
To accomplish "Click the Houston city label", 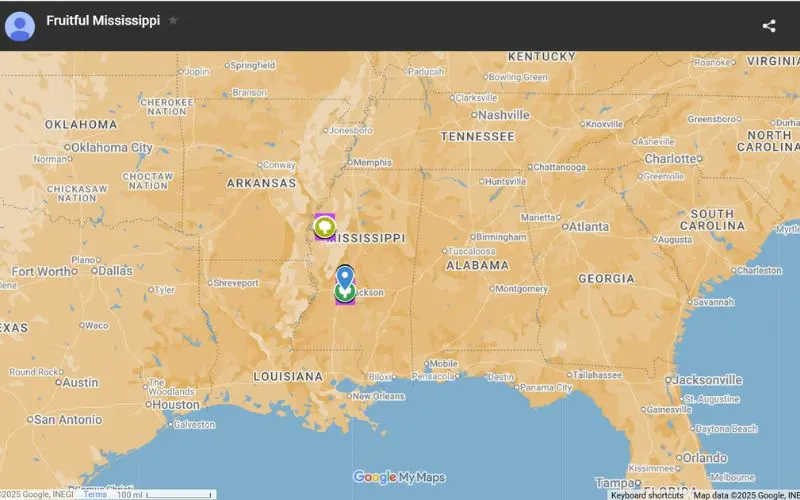I will click(x=176, y=405).
